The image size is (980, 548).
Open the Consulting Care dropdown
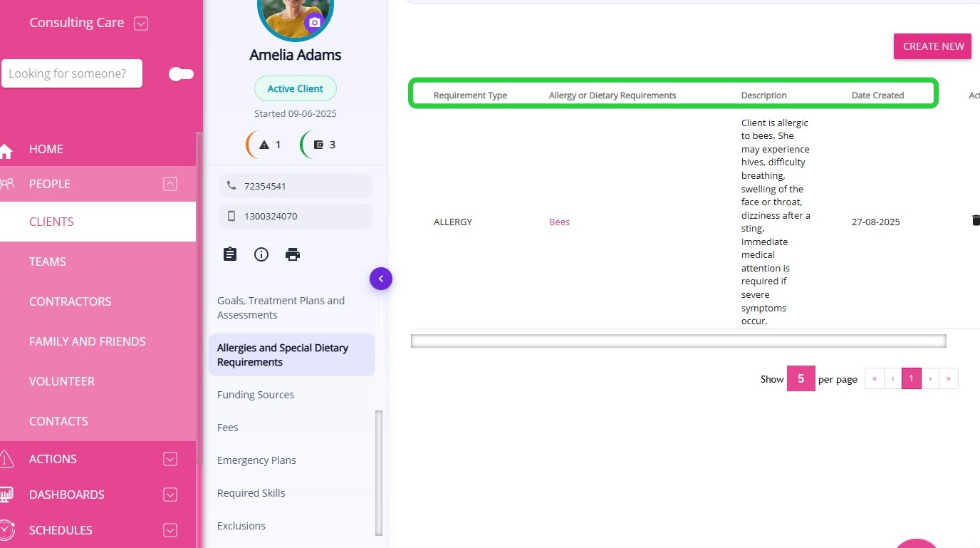pyautogui.click(x=141, y=24)
